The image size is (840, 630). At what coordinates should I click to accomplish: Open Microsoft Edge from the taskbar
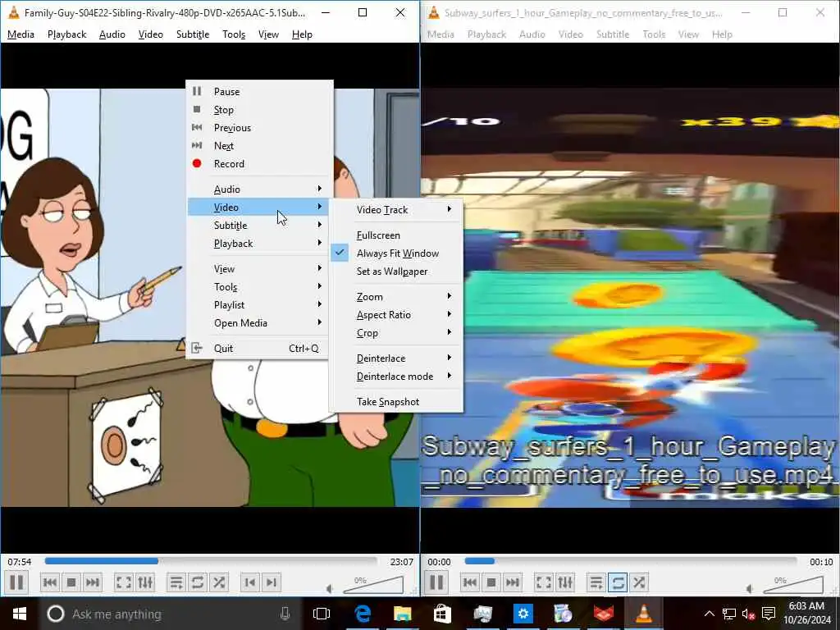tap(363, 614)
